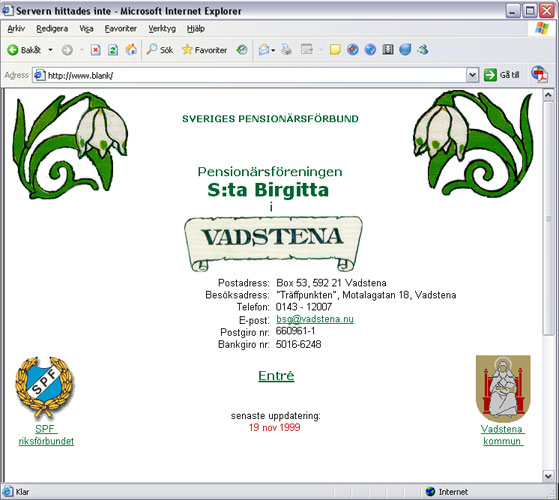The width and height of the screenshot is (559, 500).
Task: Follow the bsg@vadstena.nu email link
Action: pyautogui.click(x=315, y=319)
